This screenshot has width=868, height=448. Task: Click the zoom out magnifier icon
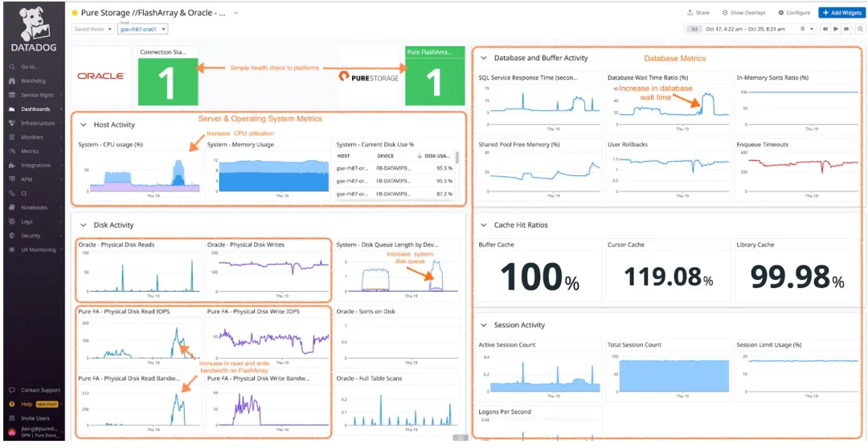coord(860,29)
